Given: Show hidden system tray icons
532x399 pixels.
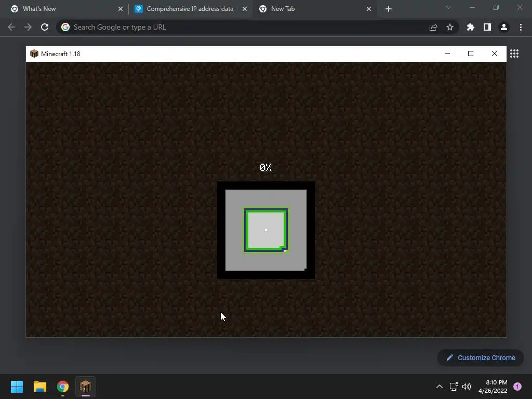Looking at the screenshot, I should pos(440,387).
